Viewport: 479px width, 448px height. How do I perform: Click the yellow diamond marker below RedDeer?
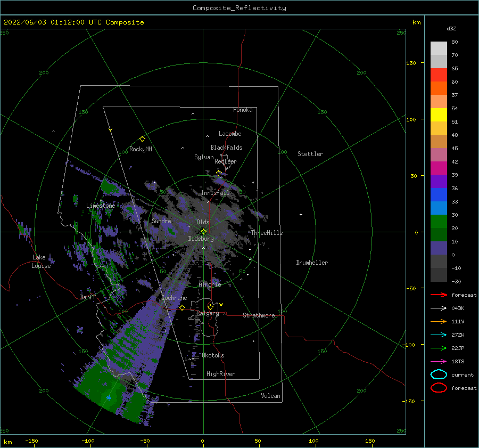pos(219,173)
